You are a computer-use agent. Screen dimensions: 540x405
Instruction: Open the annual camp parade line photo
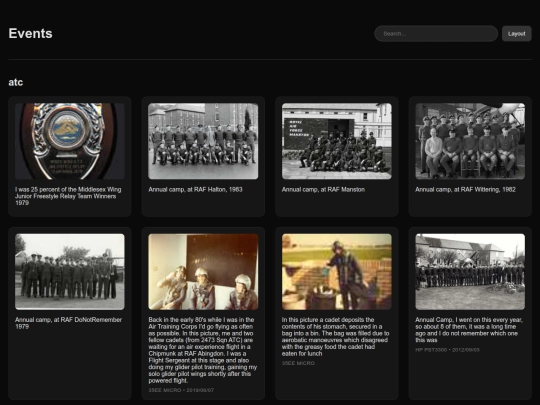coord(470,272)
